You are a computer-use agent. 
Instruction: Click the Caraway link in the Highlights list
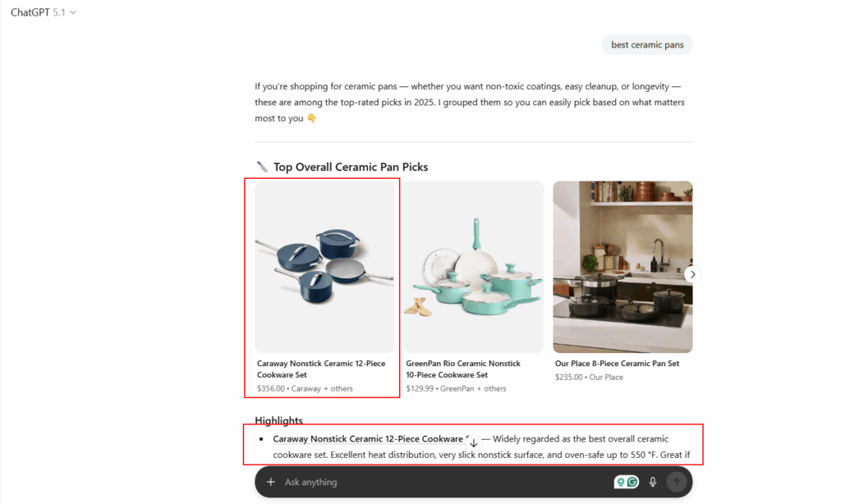[370, 438]
